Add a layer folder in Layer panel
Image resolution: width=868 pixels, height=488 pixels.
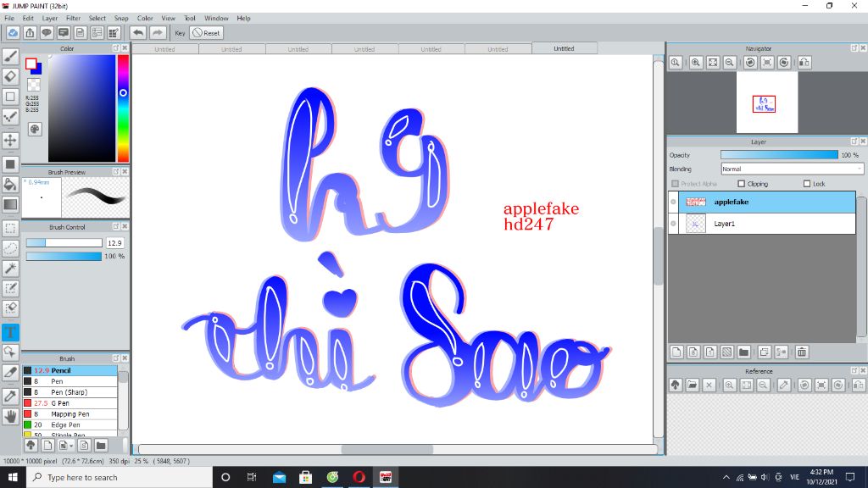[744, 352]
